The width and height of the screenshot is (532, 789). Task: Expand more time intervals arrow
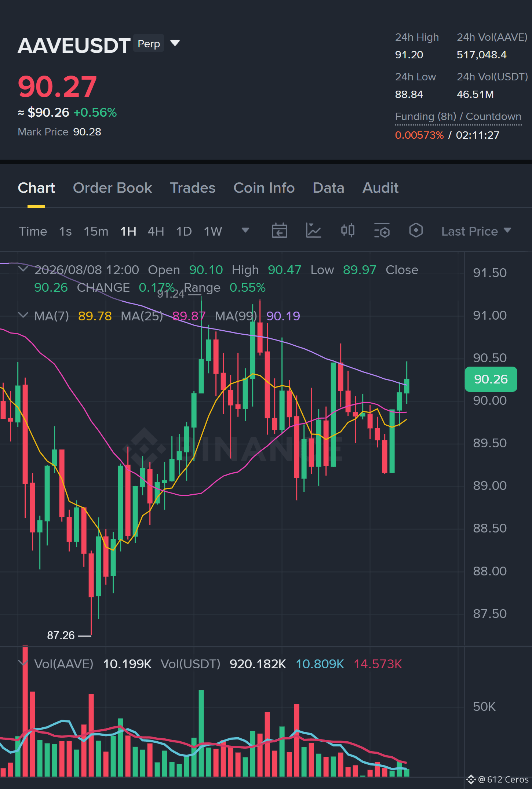point(245,230)
